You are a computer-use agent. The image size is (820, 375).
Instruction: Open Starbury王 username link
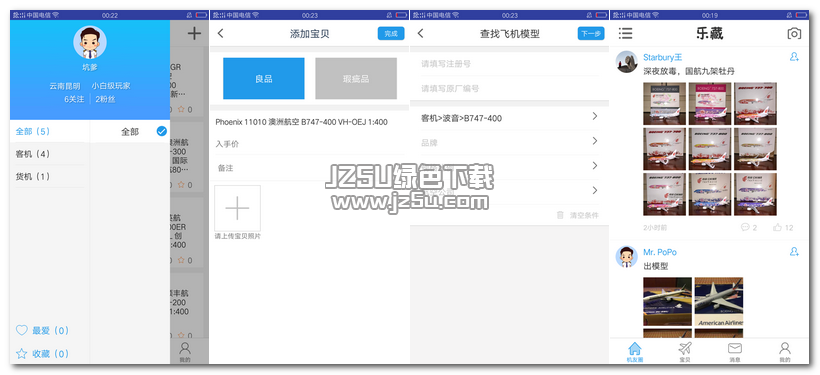click(663, 57)
